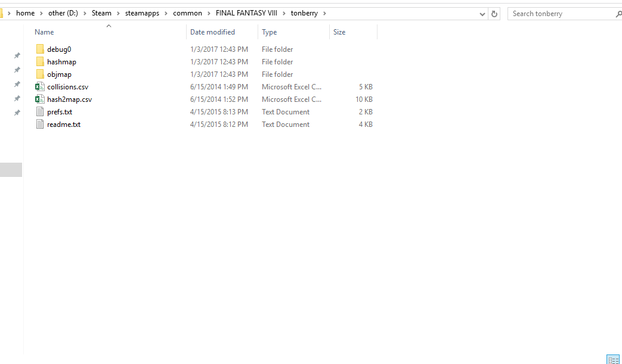Navigate to other (D:) in breadcrumb
This screenshot has width=622, height=364.
click(x=63, y=13)
